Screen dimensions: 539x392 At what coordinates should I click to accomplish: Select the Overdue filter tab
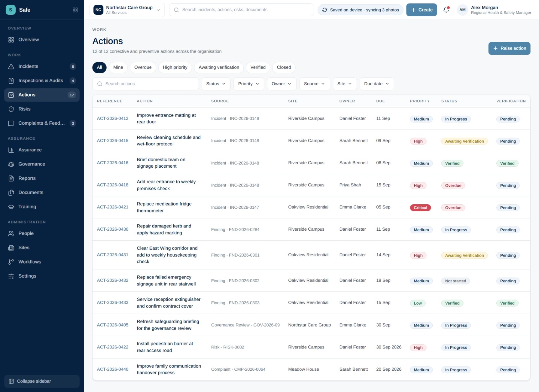[x=143, y=67]
